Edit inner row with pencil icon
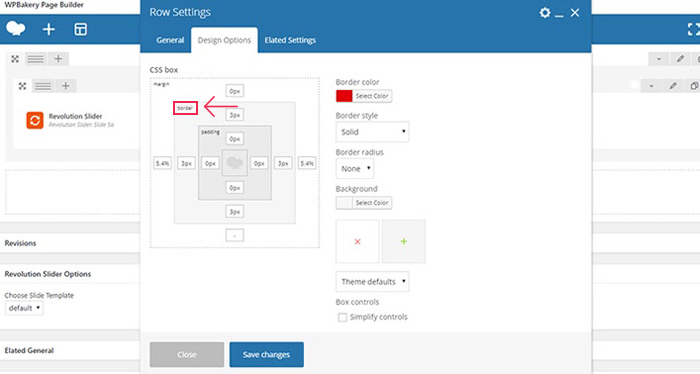Viewport: 700px width, 374px height. pos(673,86)
